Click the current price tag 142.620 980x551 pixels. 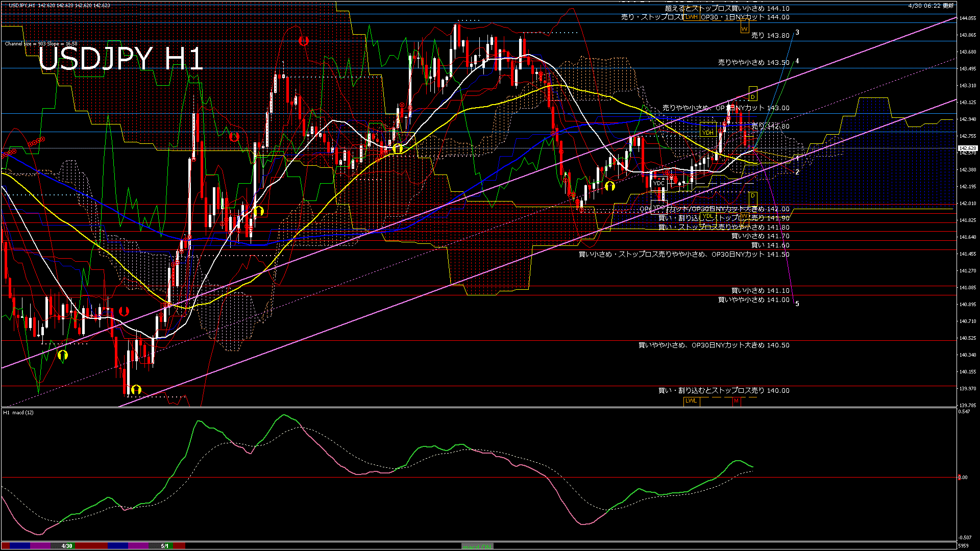tap(967, 148)
